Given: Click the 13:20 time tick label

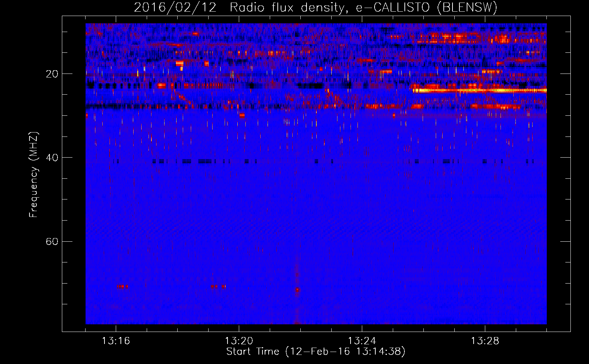Looking at the screenshot, I should tap(239, 341).
